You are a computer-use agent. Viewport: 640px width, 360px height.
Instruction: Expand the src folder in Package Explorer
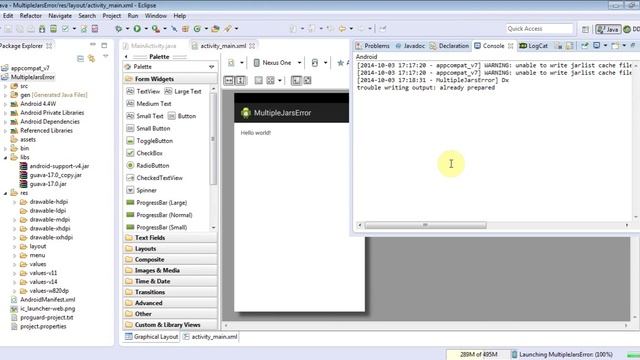click(5, 86)
